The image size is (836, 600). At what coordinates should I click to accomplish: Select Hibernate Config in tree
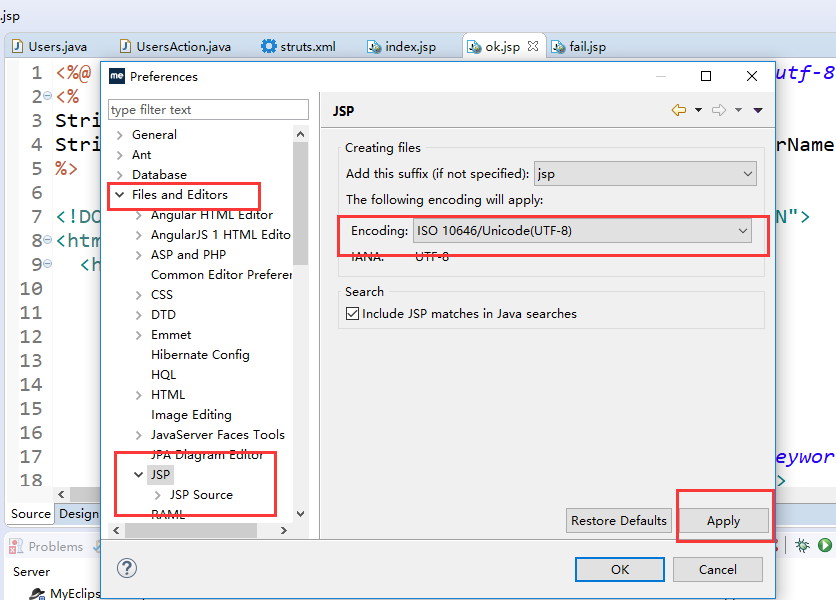point(200,355)
